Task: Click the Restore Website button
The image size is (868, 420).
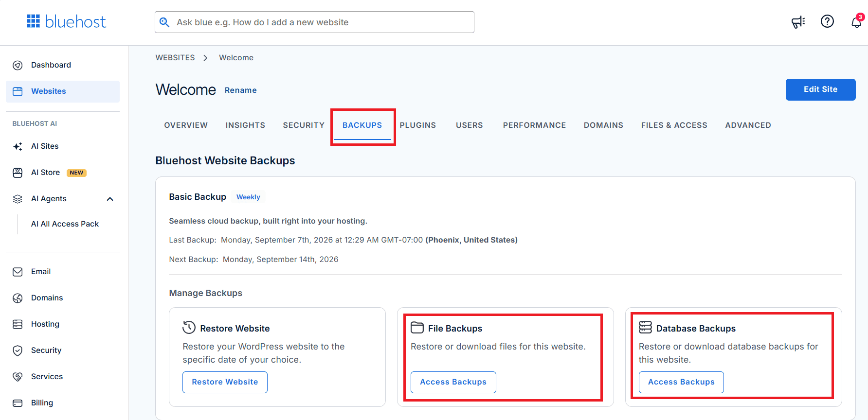Action: point(225,382)
